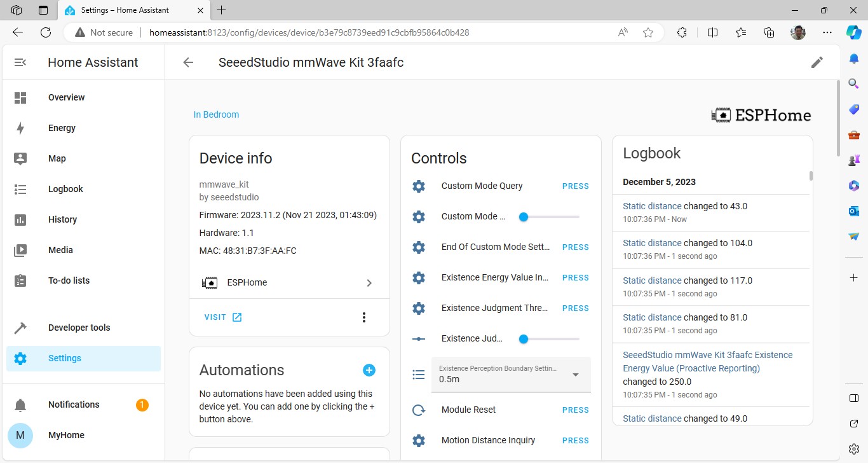Open Static distance link for 43.0 entry
The height and width of the screenshot is (463, 868).
(652, 206)
